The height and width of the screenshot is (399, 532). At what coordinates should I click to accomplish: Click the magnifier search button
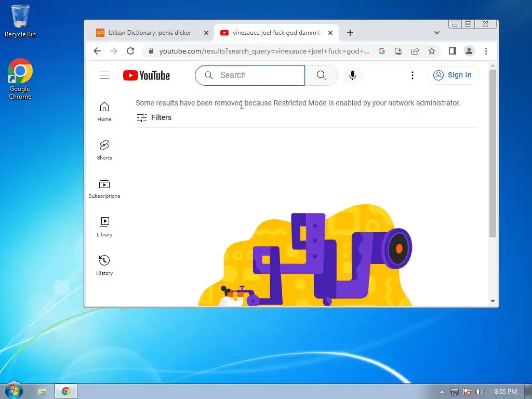(321, 75)
